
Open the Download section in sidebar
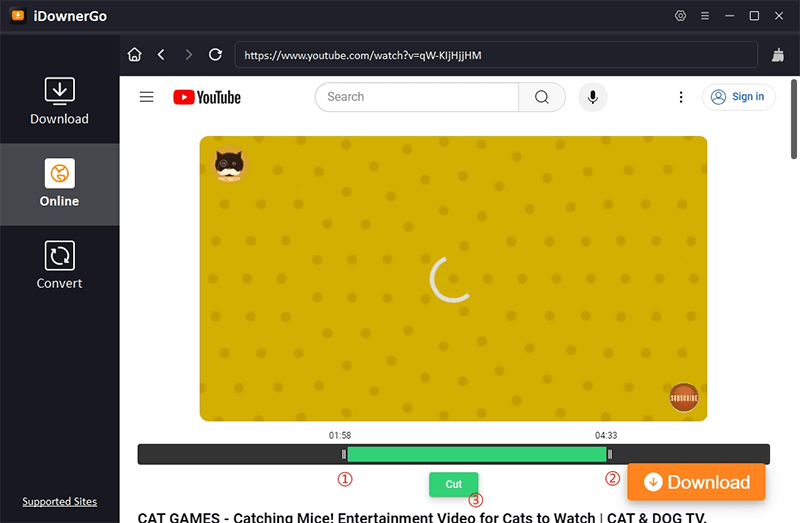tap(59, 102)
